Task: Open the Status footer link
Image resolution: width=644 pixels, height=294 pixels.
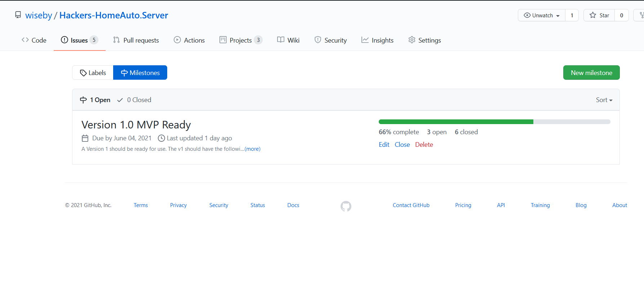Action: tap(258, 205)
